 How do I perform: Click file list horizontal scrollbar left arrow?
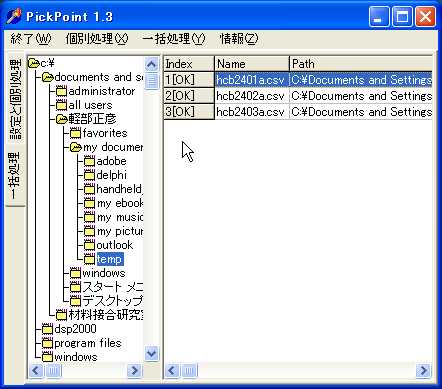172,371
